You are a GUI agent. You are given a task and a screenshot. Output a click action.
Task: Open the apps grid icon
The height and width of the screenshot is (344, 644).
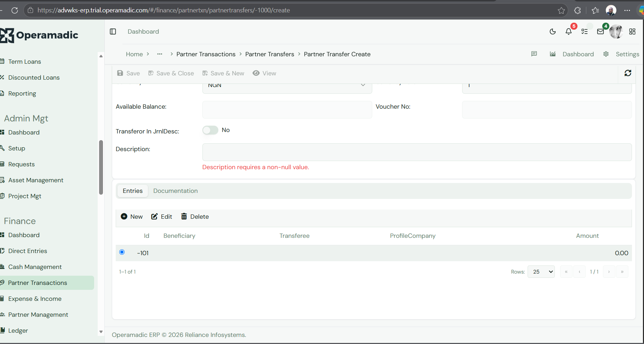coord(632,31)
